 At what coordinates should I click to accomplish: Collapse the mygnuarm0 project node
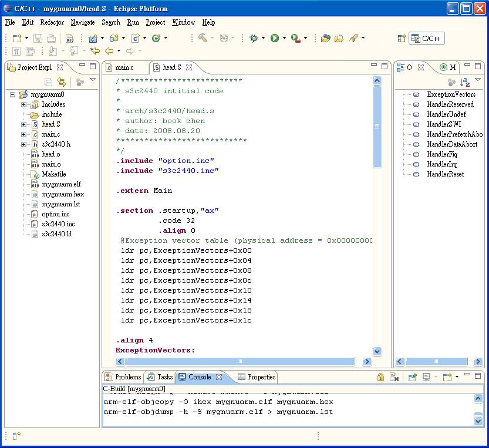pos(13,94)
